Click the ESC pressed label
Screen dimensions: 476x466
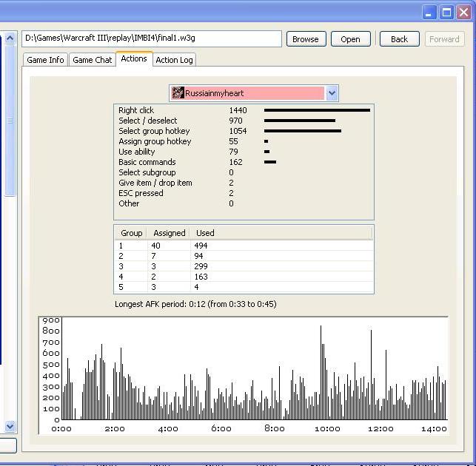point(141,193)
